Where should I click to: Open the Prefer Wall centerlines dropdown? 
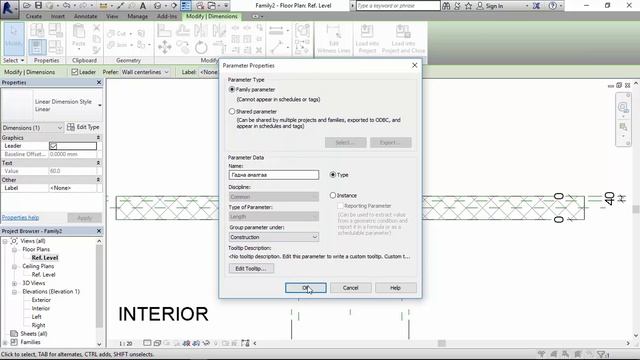(145, 72)
